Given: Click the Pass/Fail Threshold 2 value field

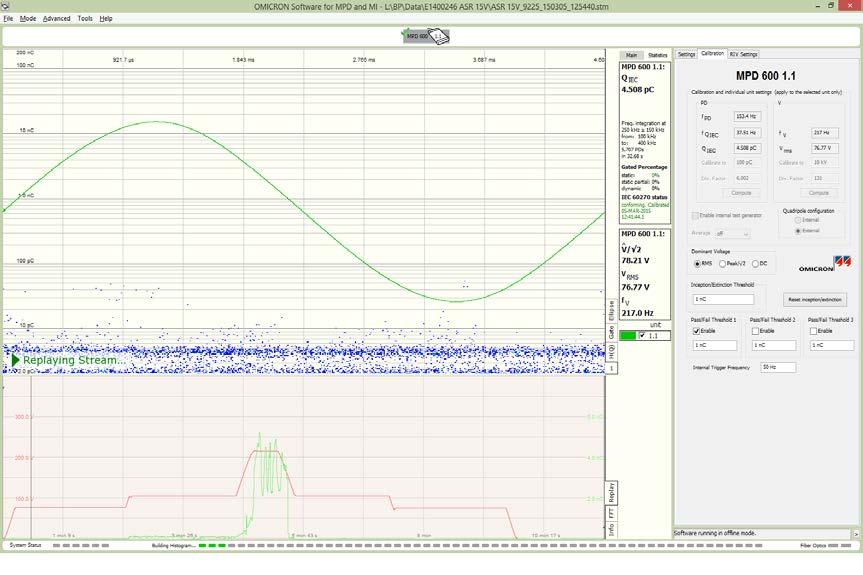Looking at the screenshot, I should point(774,345).
